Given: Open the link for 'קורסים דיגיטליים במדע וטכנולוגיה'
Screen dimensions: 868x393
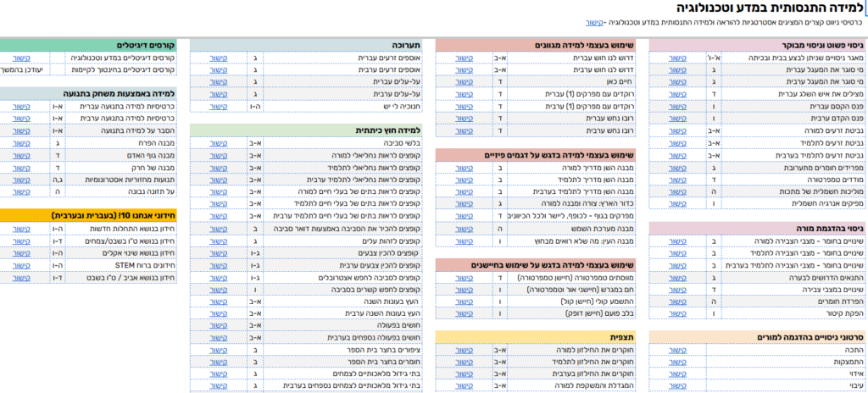Looking at the screenshot, I should 21,58.
